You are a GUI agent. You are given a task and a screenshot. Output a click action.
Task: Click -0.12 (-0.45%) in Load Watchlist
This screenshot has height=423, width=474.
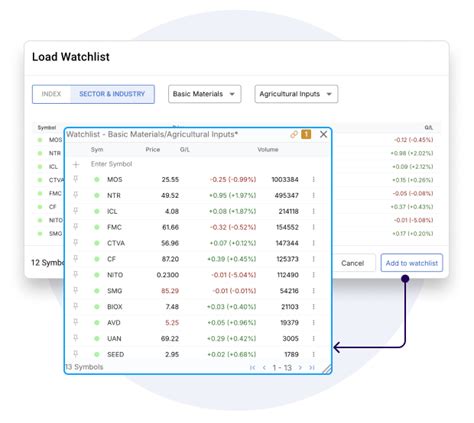pos(413,140)
